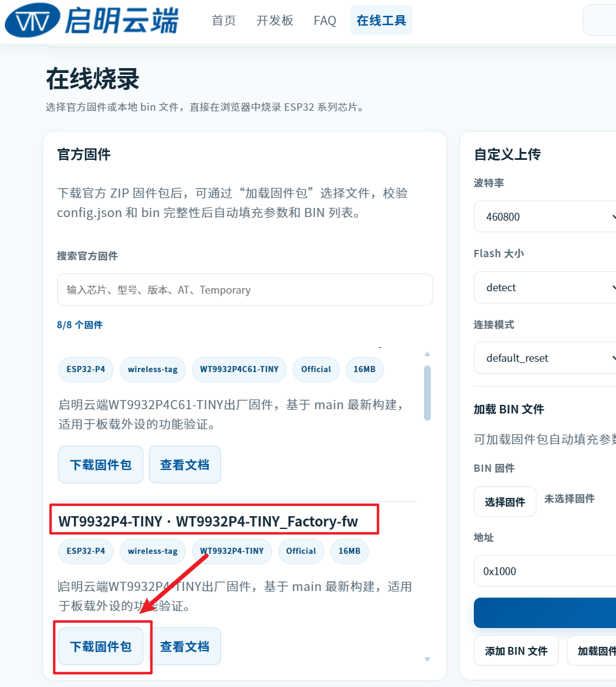Select the 在线工具 nav tab
This screenshot has width=616, height=687.
pos(382,20)
